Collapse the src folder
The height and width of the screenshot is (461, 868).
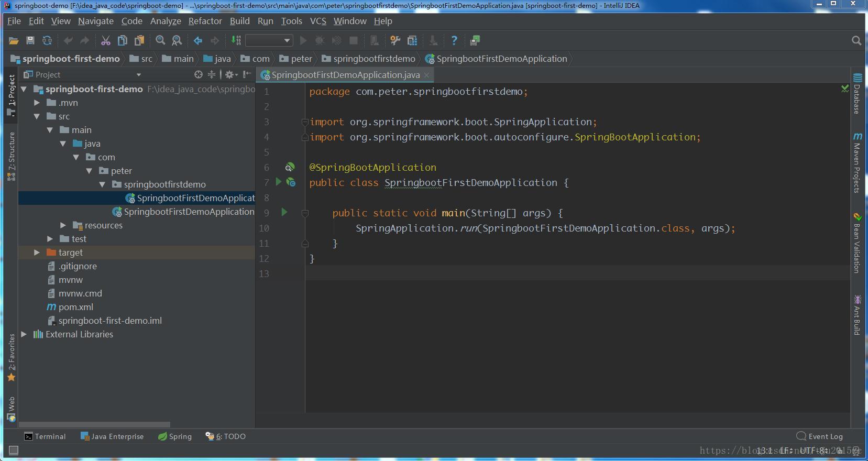click(x=37, y=116)
